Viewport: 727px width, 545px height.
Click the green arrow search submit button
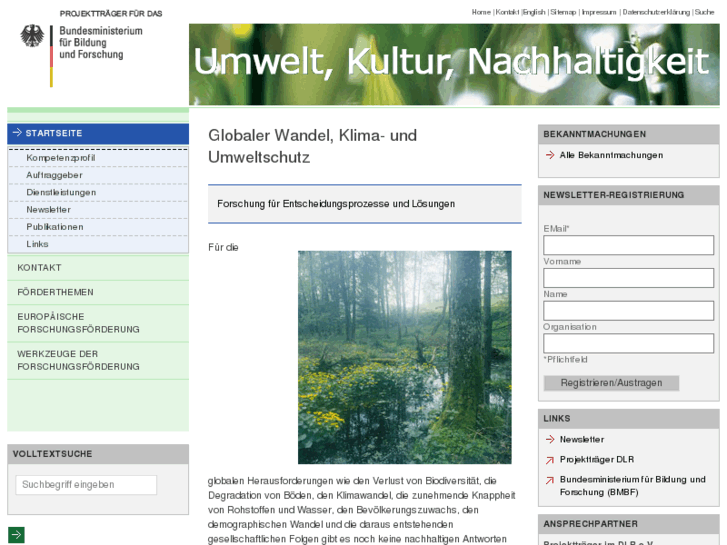click(x=16, y=535)
